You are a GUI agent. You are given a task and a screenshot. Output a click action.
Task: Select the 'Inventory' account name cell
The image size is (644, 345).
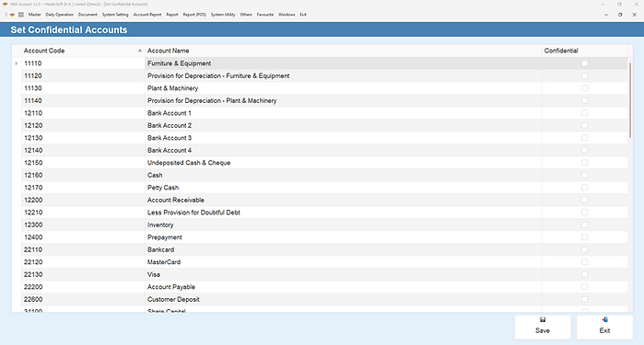pyautogui.click(x=343, y=224)
